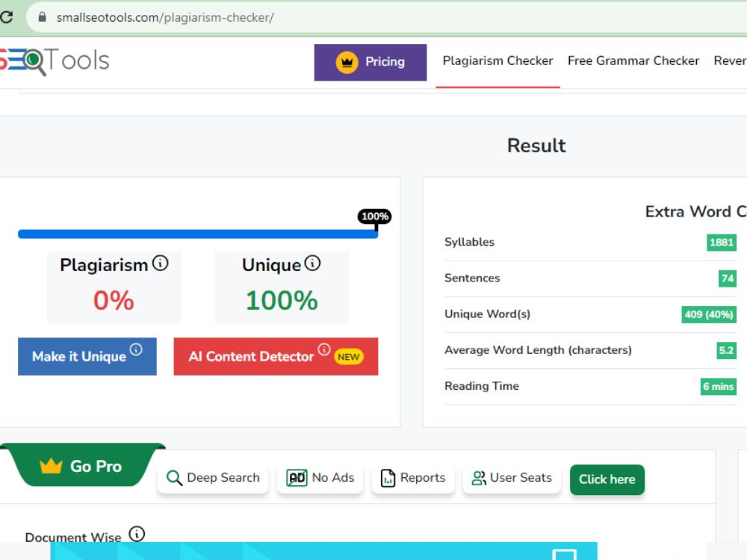747x560 pixels.
Task: Click the Syllables label
Action: (469, 242)
